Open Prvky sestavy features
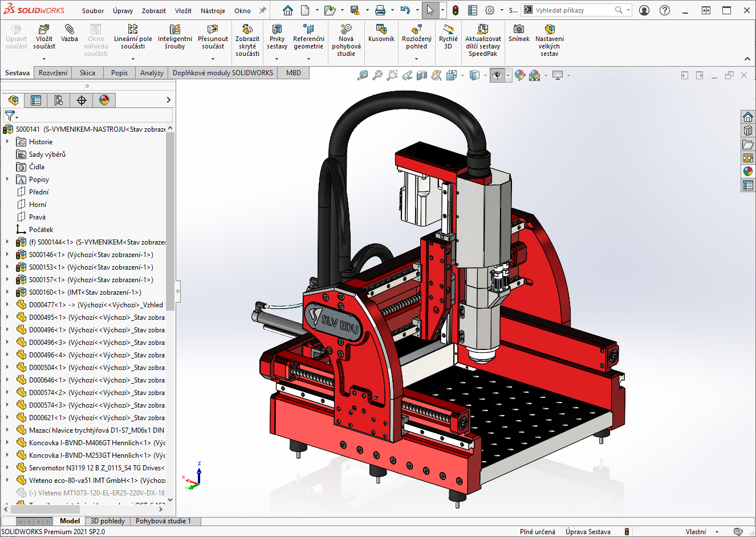The width and height of the screenshot is (756, 537). coord(277,37)
